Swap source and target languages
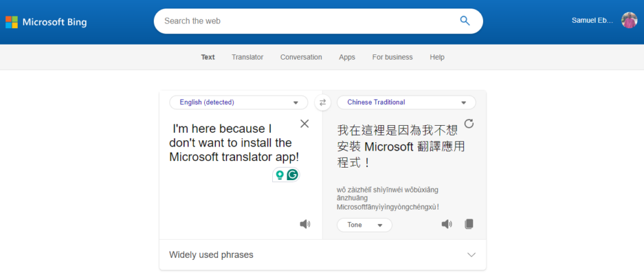The width and height of the screenshot is (644, 275). point(322,102)
